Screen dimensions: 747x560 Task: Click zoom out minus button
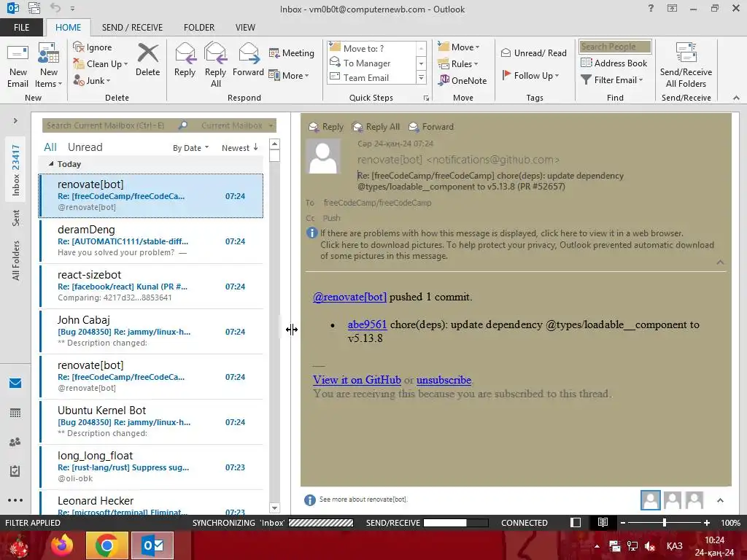pyautogui.click(x=622, y=523)
